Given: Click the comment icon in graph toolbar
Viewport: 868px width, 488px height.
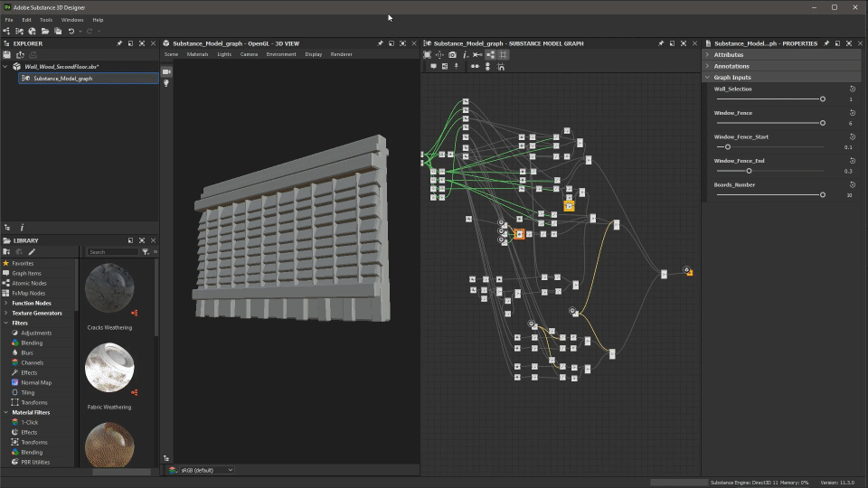Looking at the screenshot, I should coord(433,66).
